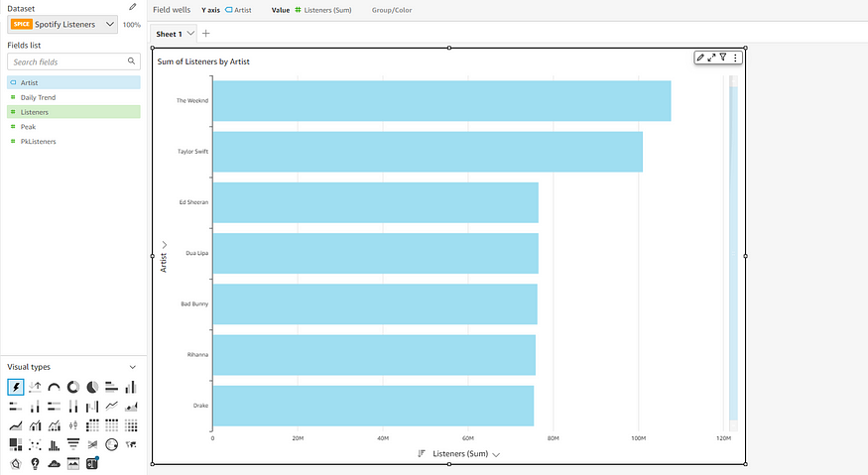This screenshot has width=868, height=475.
Task: Click the Artist pill in Y axis well
Action: point(238,10)
